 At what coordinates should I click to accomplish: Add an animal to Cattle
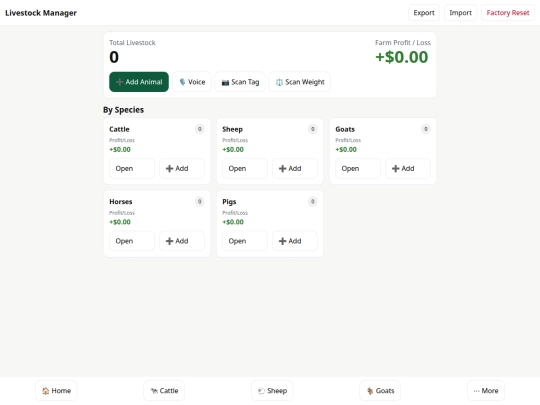(182, 168)
